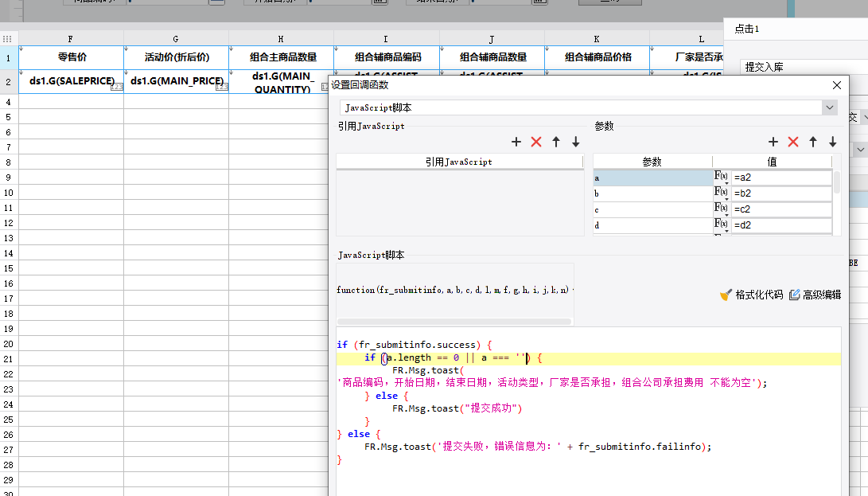The height and width of the screenshot is (496, 868).
Task: Click the function signature horizontal scrollbar
Action: pyautogui.click(x=454, y=322)
